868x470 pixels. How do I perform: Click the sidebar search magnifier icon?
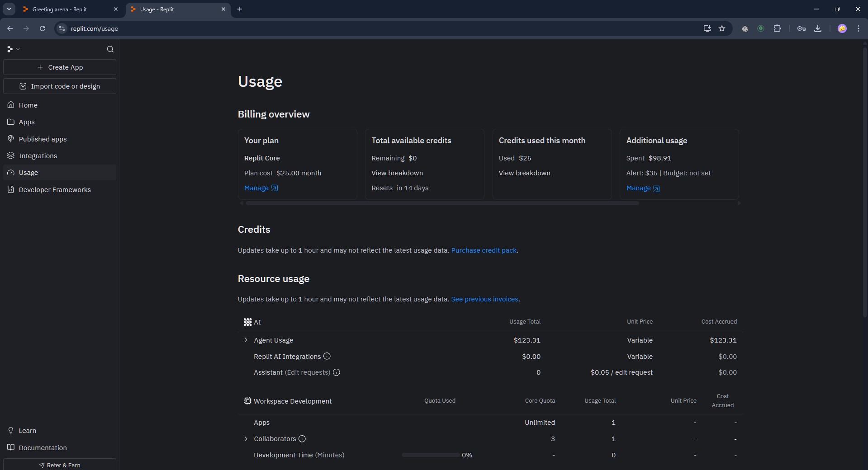point(110,49)
